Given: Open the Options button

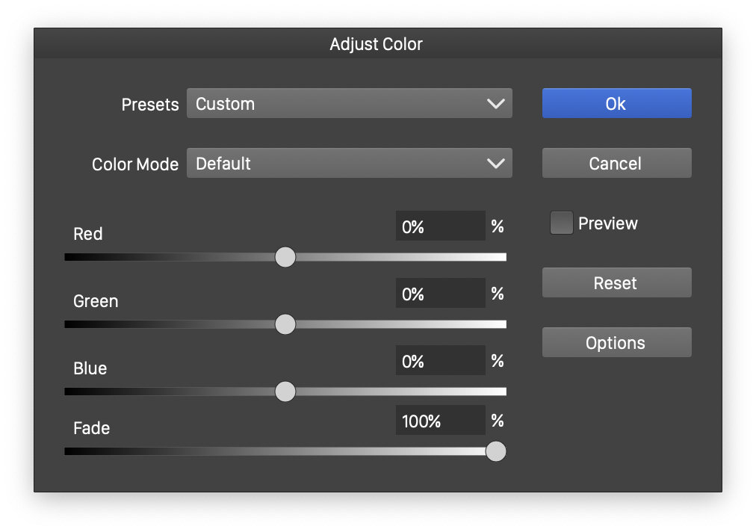Looking at the screenshot, I should 616,343.
